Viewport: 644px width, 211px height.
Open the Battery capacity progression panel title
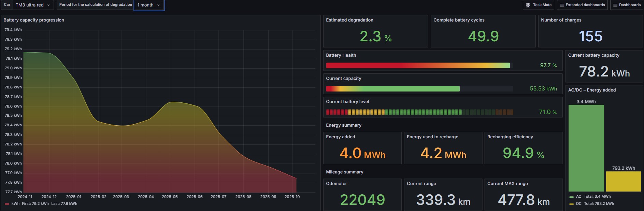point(34,20)
